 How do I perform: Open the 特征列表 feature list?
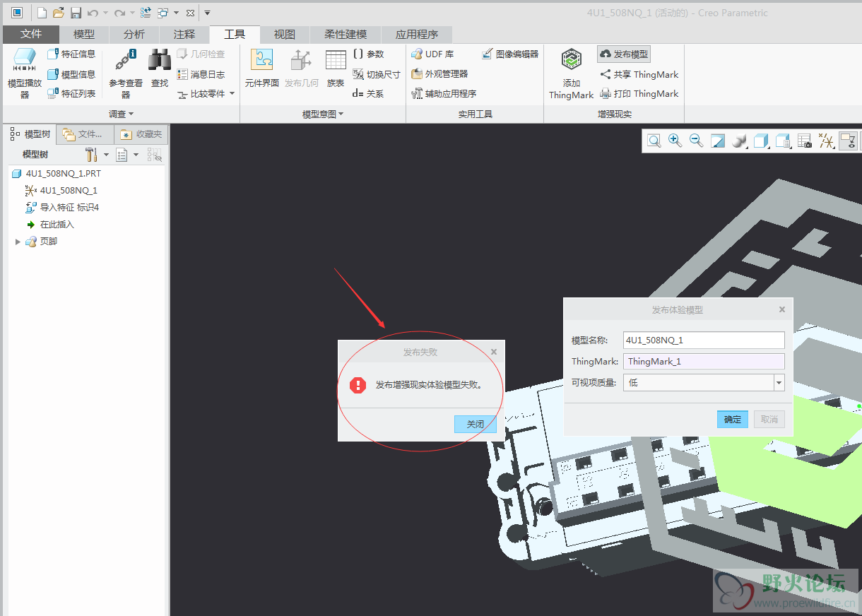(x=71, y=93)
